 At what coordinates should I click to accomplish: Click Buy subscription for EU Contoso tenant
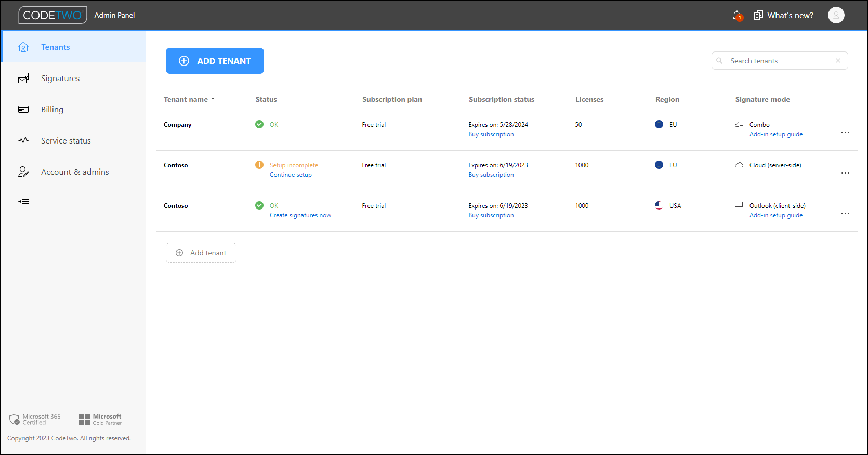491,175
